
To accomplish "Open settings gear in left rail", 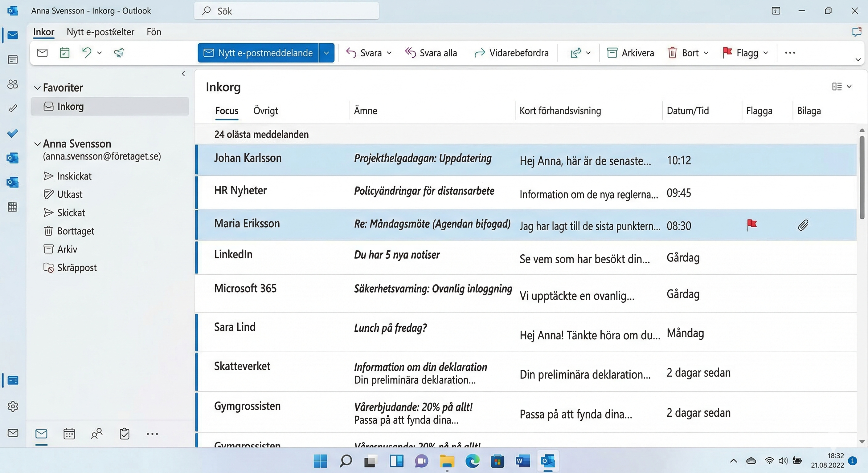I will coord(13,406).
